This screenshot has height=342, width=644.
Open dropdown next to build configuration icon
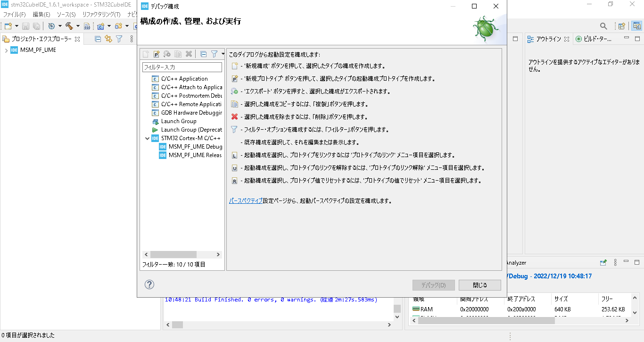(60, 26)
